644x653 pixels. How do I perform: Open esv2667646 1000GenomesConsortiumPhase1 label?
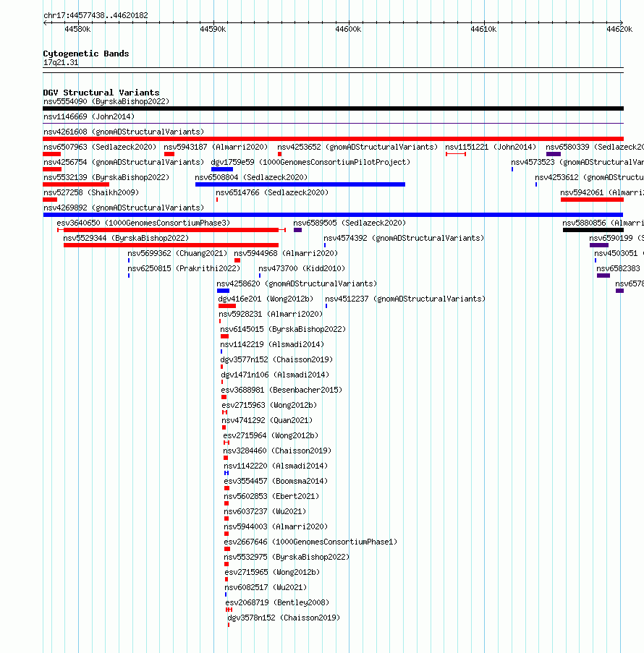(310, 542)
